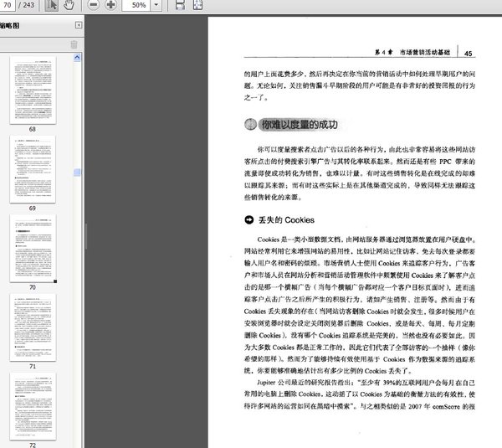The height and width of the screenshot is (448, 502).
Task: Fit one full page to window
Action: [197, 5]
